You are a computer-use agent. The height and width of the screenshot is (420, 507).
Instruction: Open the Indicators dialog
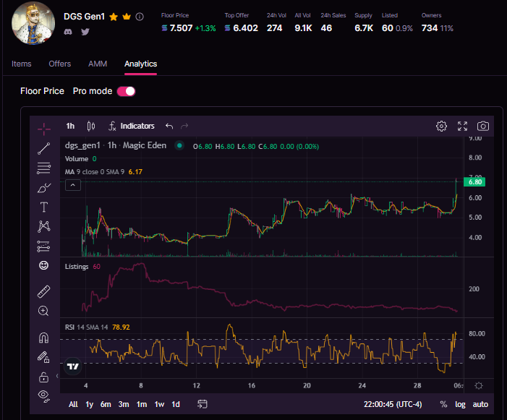click(132, 126)
